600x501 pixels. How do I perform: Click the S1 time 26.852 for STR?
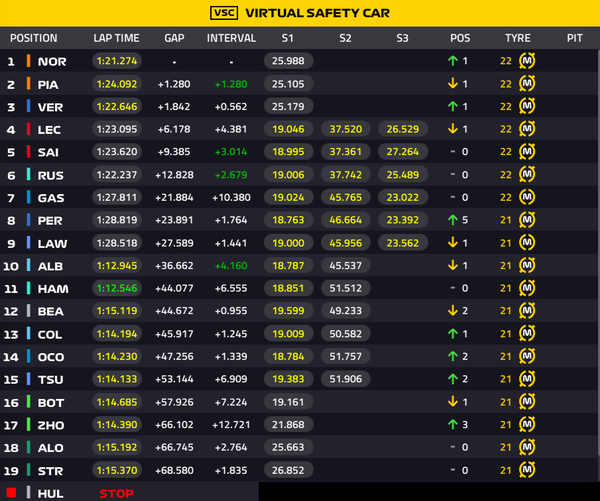coord(288,470)
